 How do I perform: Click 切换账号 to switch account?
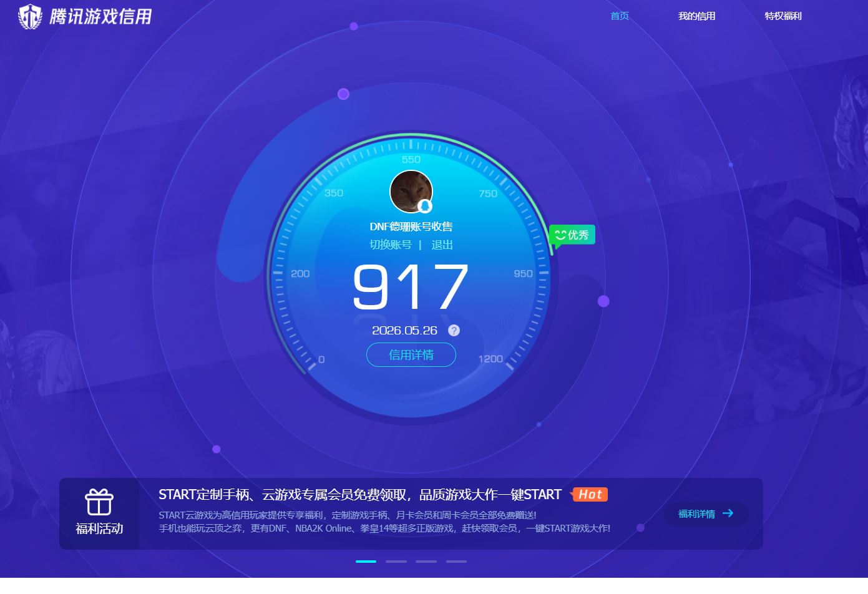click(x=391, y=245)
